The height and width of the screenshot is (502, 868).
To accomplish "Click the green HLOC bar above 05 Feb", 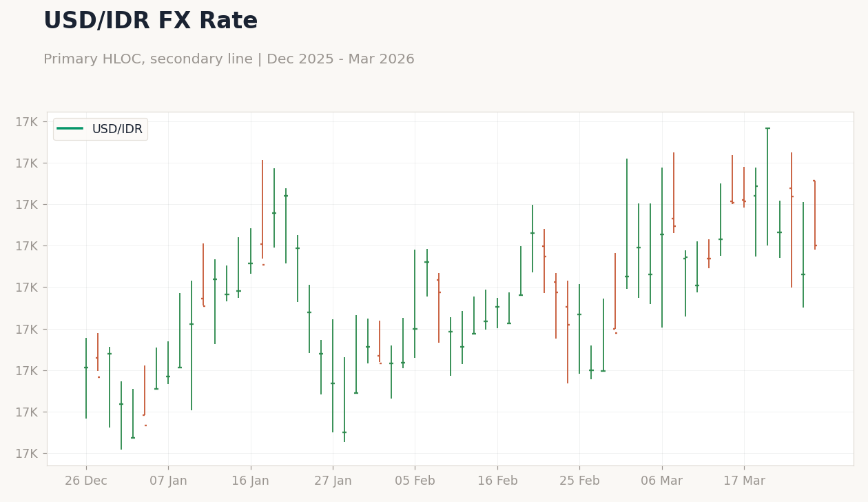I will (415, 303).
